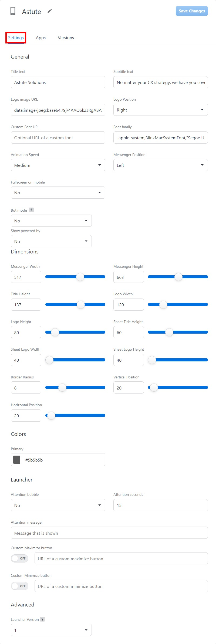Screen dimensions: 216x644
Task: Click the Messenger Width slider handle
Action: coord(80,277)
